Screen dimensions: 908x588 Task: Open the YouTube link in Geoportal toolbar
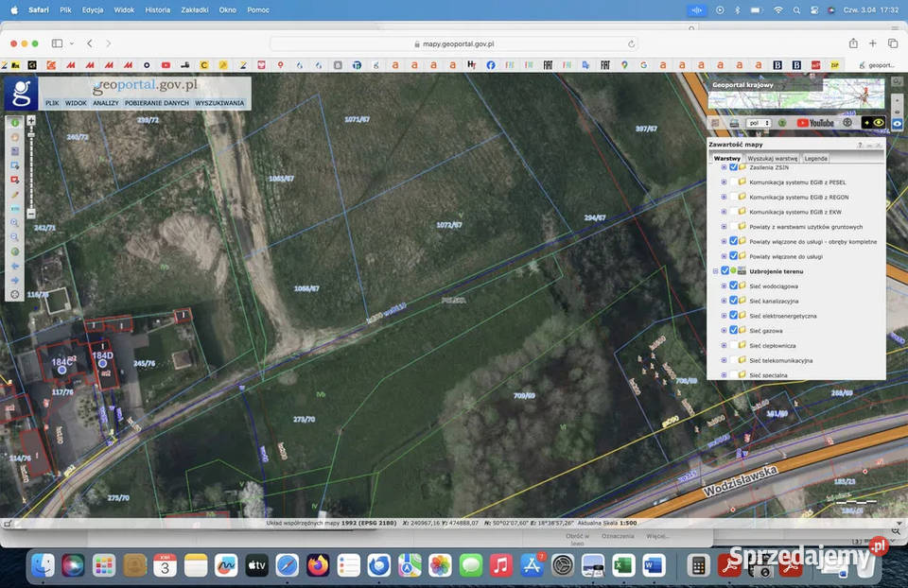coord(815,123)
